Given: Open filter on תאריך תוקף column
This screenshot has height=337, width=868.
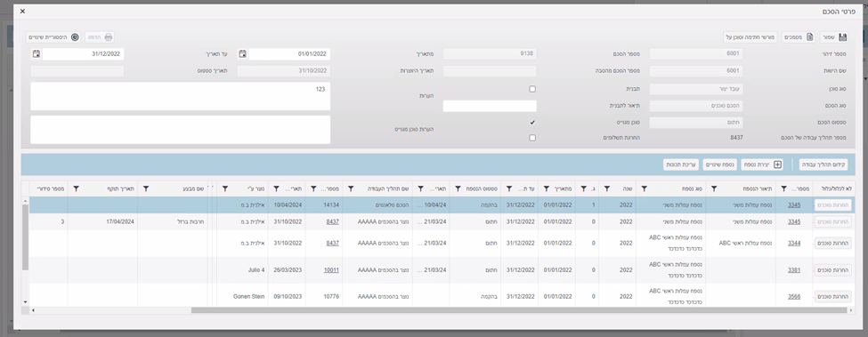Looking at the screenshot, I should click(77, 189).
